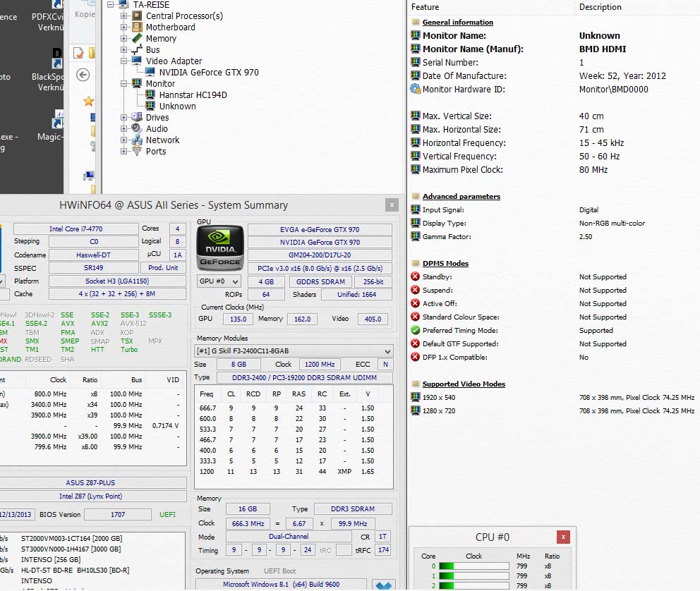Click the Supported Video Modes heading
The height and width of the screenshot is (591, 700).
(464, 384)
